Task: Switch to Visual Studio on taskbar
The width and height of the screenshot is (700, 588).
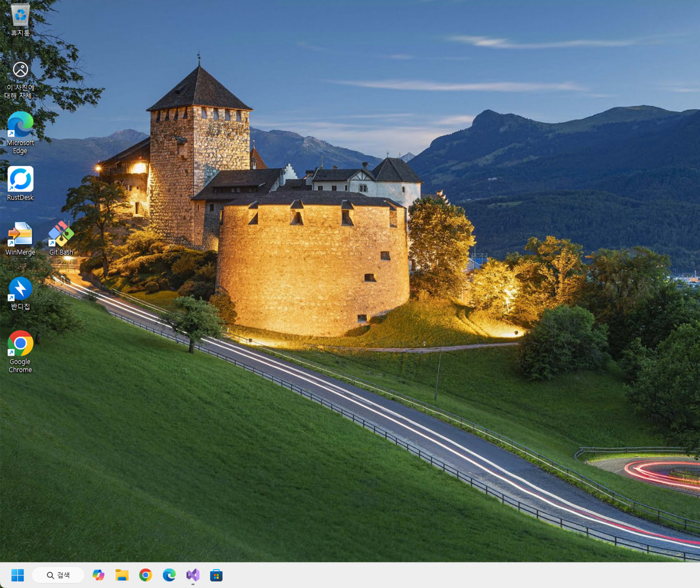Action: tap(193, 575)
